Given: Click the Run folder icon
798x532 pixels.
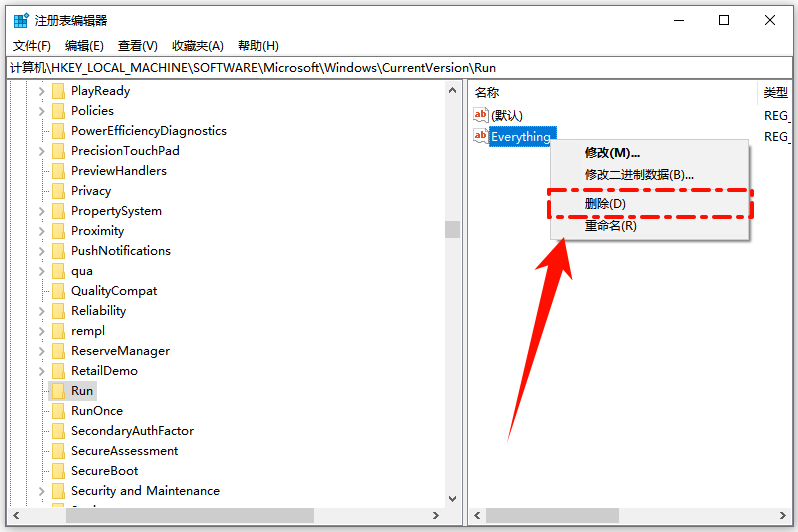Looking at the screenshot, I should pos(59,391).
